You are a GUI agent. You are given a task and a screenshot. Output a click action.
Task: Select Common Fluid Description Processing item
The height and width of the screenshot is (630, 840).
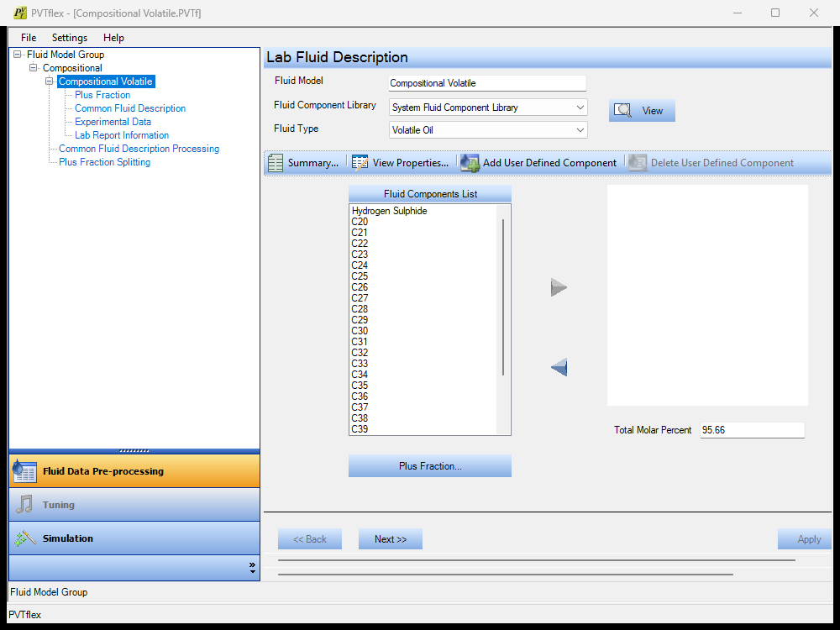tap(139, 149)
